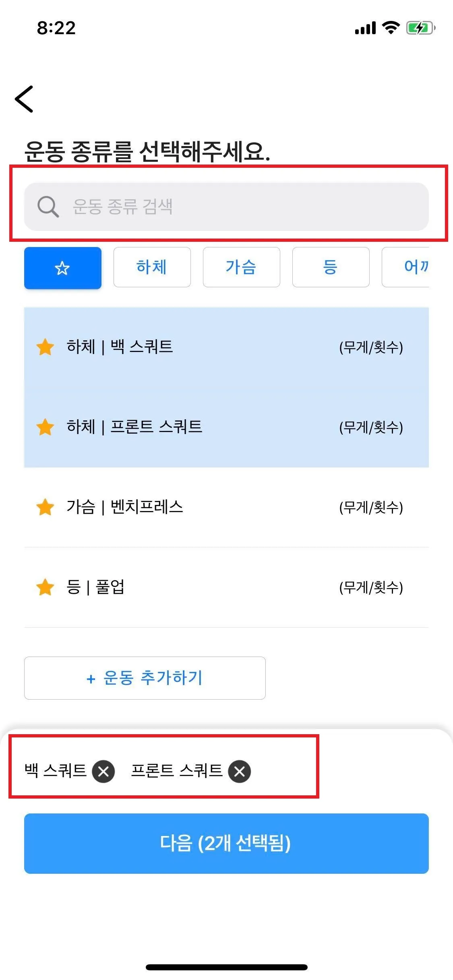This screenshot has width=453, height=980.
Task: Remove 프론트 스쿼트 chip with X
Action: tap(240, 772)
